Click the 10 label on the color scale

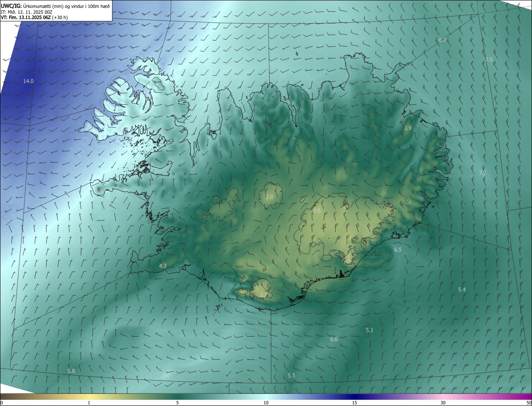pos(266,403)
